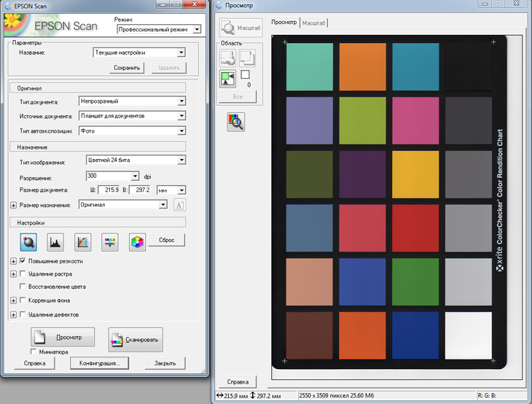Click the copy marquee icon in Область

[x=247, y=58]
